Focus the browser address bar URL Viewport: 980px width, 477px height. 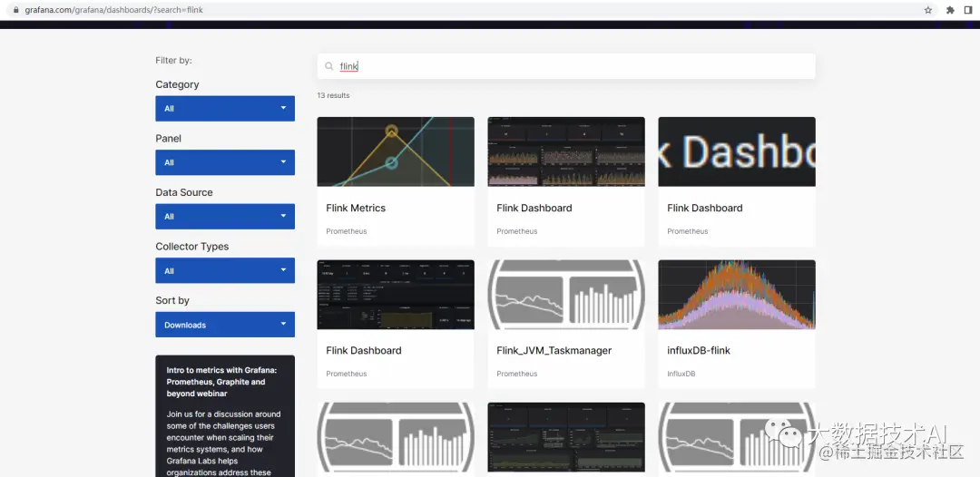pyautogui.click(x=113, y=10)
